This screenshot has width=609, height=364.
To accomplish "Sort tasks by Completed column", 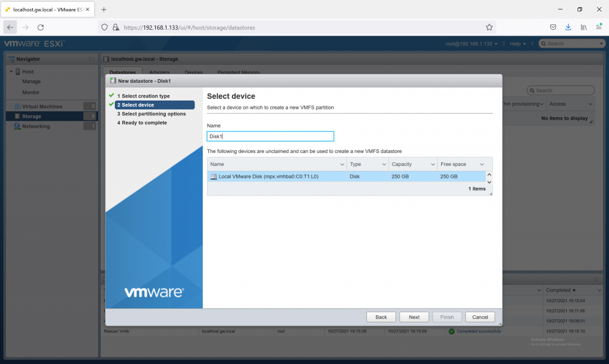I will pos(561,290).
